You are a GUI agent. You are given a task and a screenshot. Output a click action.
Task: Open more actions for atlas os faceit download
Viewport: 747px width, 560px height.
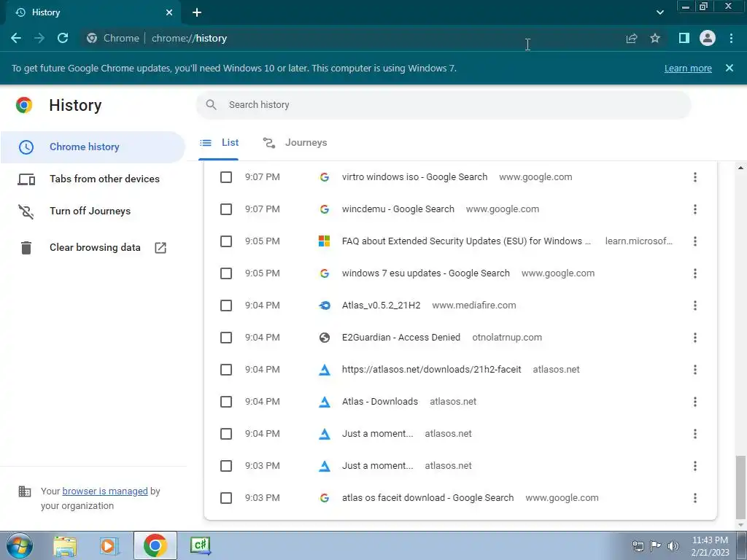click(x=695, y=498)
